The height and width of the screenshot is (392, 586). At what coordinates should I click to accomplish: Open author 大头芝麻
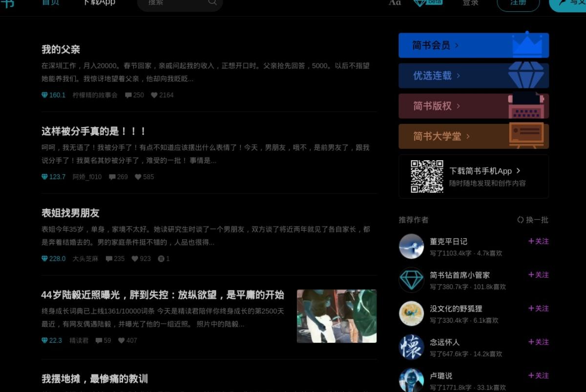coord(85,259)
